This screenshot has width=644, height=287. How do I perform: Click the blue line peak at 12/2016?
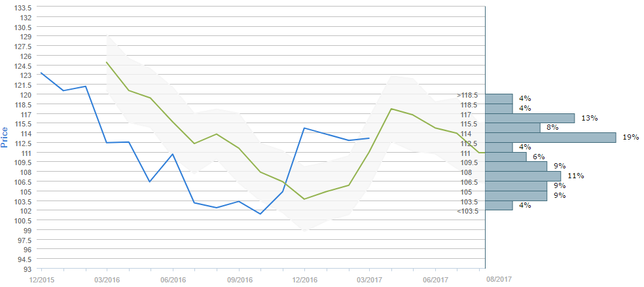click(x=304, y=128)
